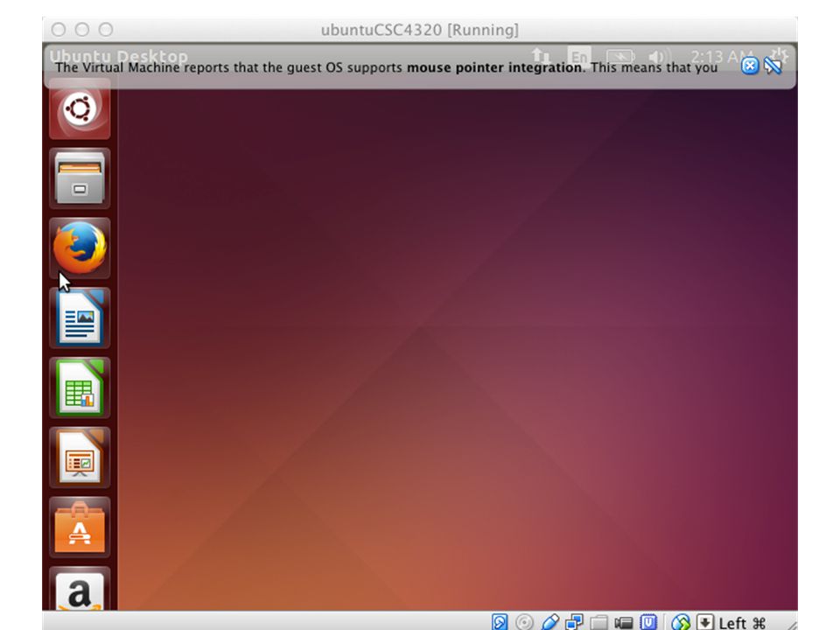Suppress this mouse integration message permanently

coord(773,66)
